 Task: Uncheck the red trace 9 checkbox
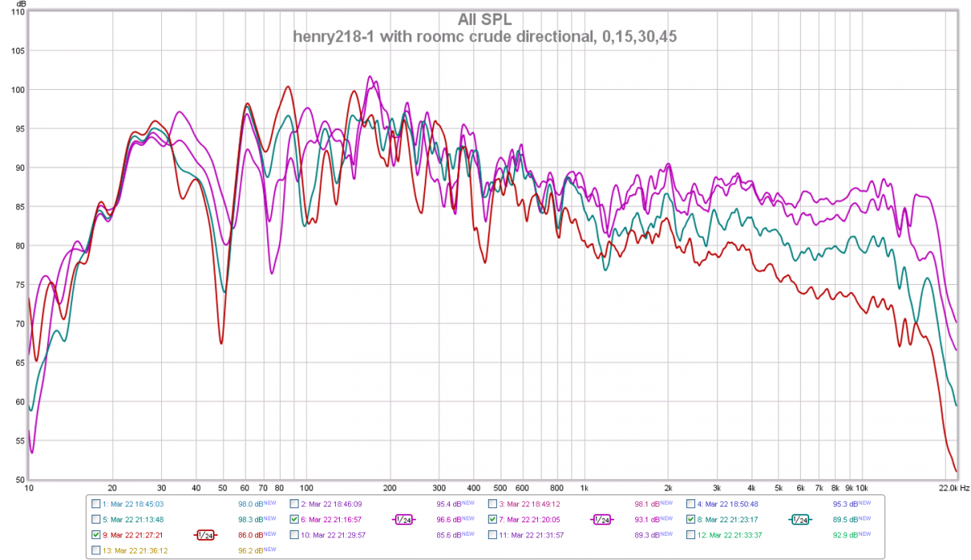97,535
